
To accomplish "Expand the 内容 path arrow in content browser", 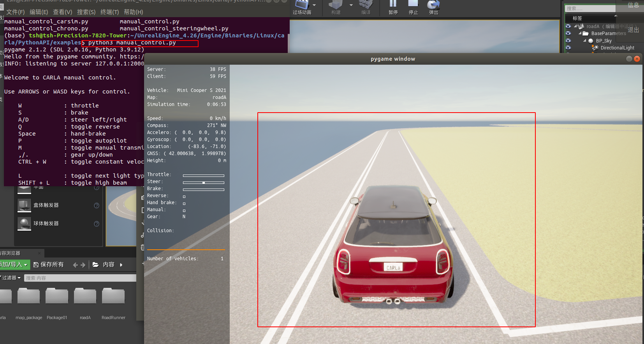I will click(121, 265).
